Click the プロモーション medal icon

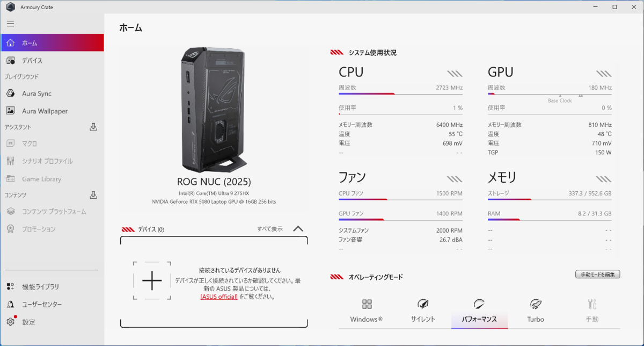11,229
